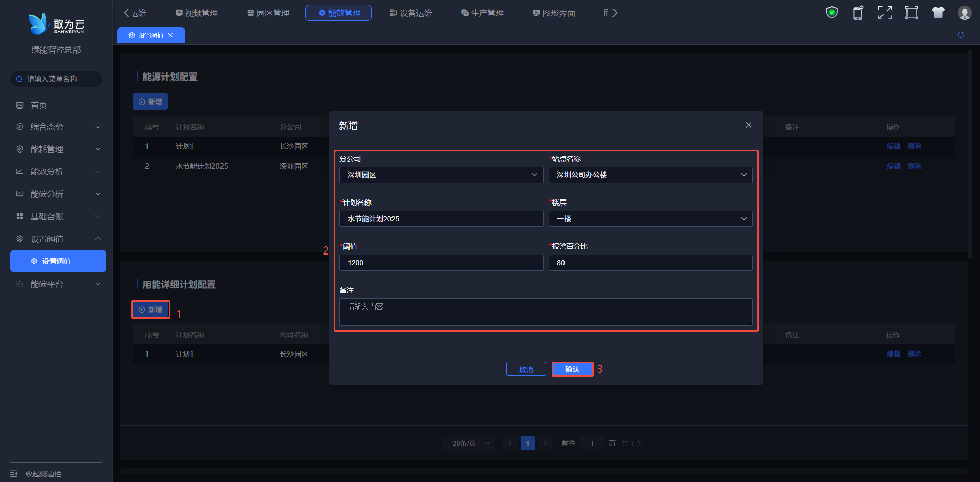Screen dimensions: 980x482
Task: Expand the 基础台账 sidebar menu
Action: pos(98,216)
